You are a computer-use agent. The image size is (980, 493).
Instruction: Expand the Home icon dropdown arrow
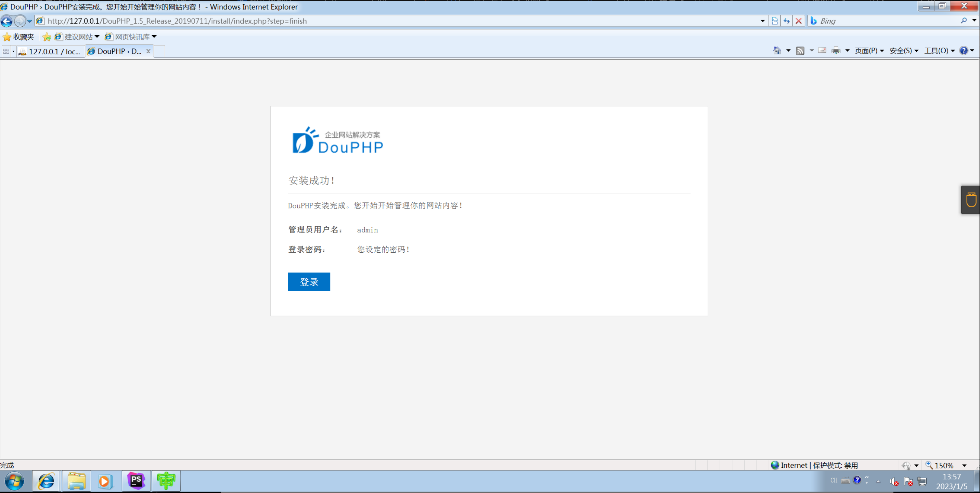(788, 51)
